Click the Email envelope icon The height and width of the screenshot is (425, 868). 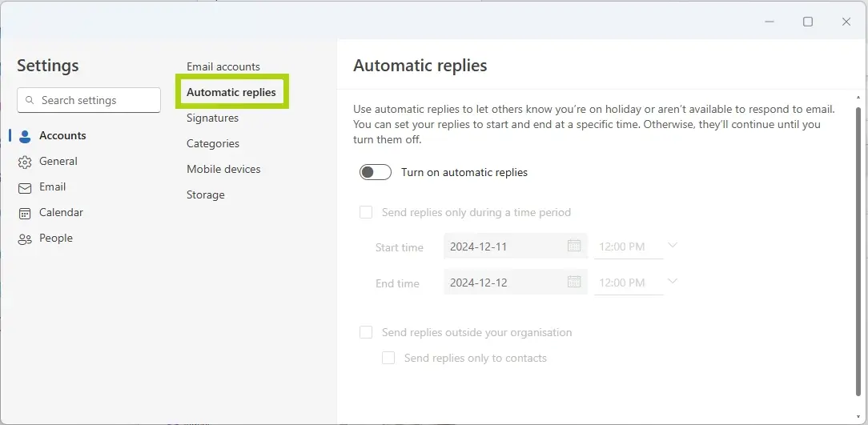(25, 187)
